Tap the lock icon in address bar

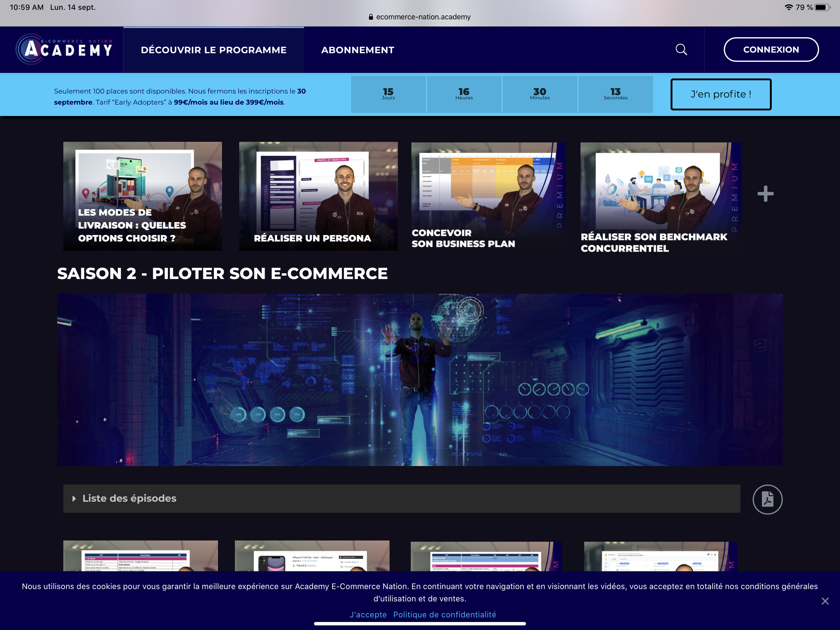pos(370,17)
